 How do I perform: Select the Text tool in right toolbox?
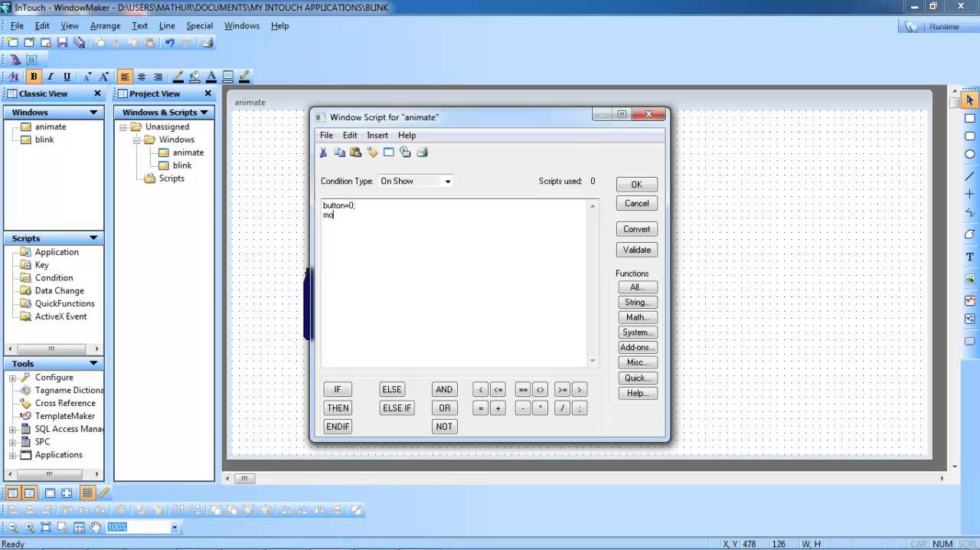969,257
